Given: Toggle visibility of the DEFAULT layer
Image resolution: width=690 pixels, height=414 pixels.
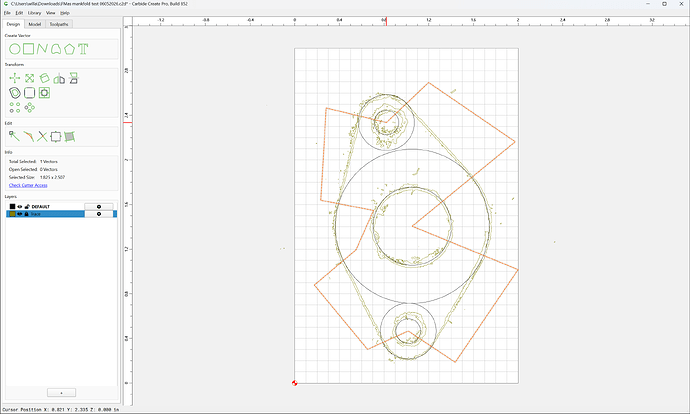Looking at the screenshot, I should click(20, 206).
